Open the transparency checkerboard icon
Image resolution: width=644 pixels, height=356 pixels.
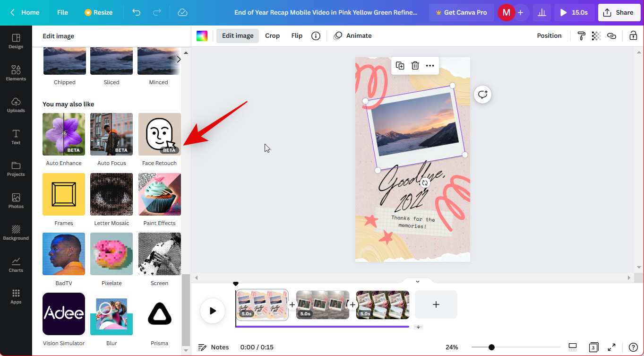point(596,36)
